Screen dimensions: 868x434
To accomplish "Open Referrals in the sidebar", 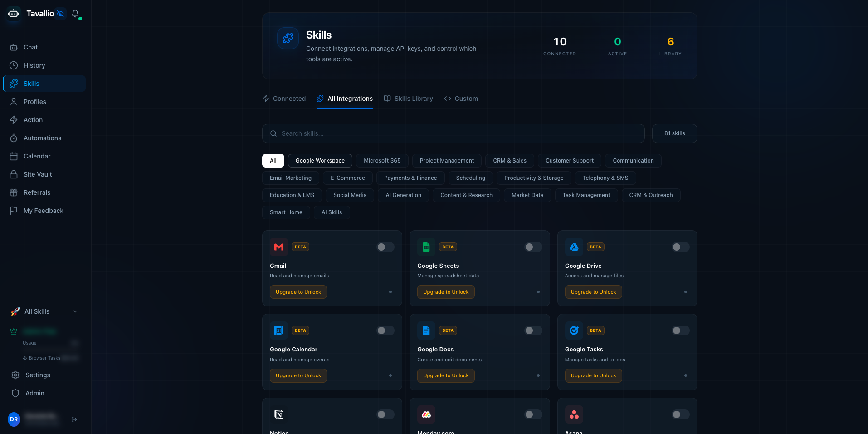I will pos(44,192).
